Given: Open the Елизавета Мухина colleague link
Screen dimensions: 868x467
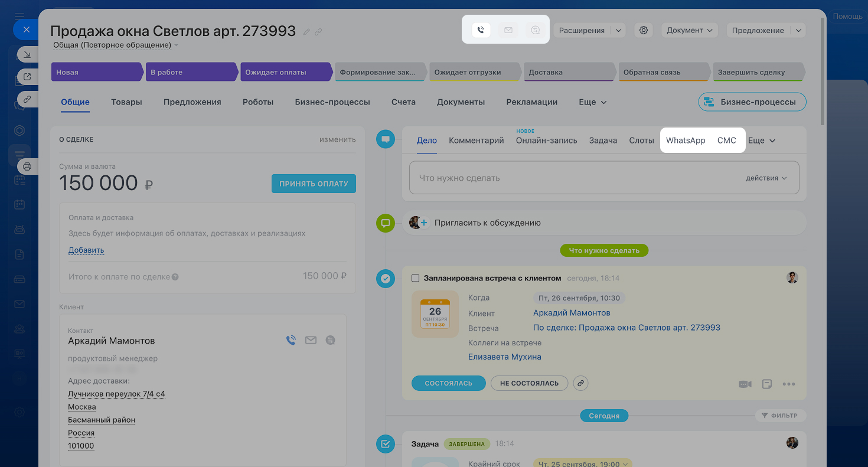Looking at the screenshot, I should pos(505,357).
